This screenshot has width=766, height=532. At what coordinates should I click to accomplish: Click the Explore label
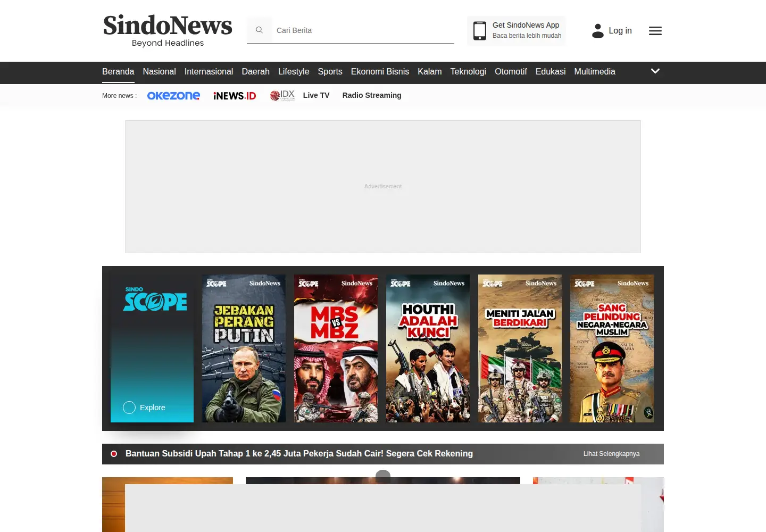pyautogui.click(x=152, y=408)
